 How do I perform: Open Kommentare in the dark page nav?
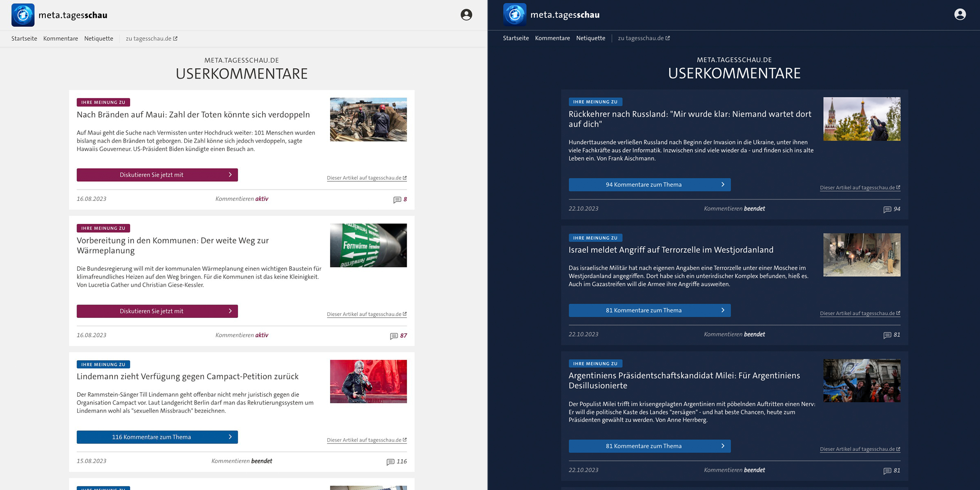[x=552, y=38]
